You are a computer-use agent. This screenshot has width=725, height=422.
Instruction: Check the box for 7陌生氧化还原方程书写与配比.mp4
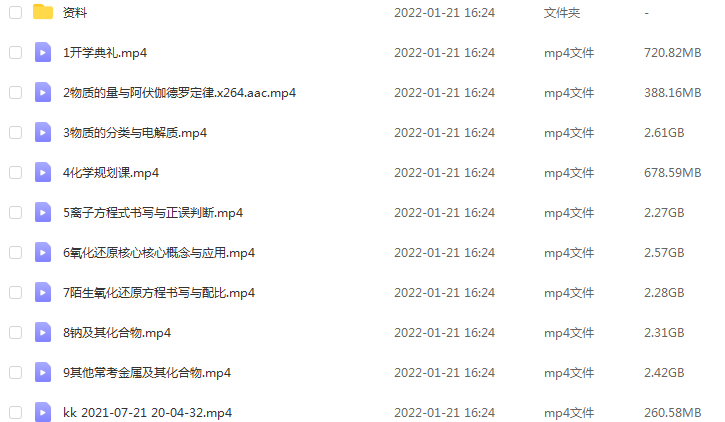(x=16, y=293)
